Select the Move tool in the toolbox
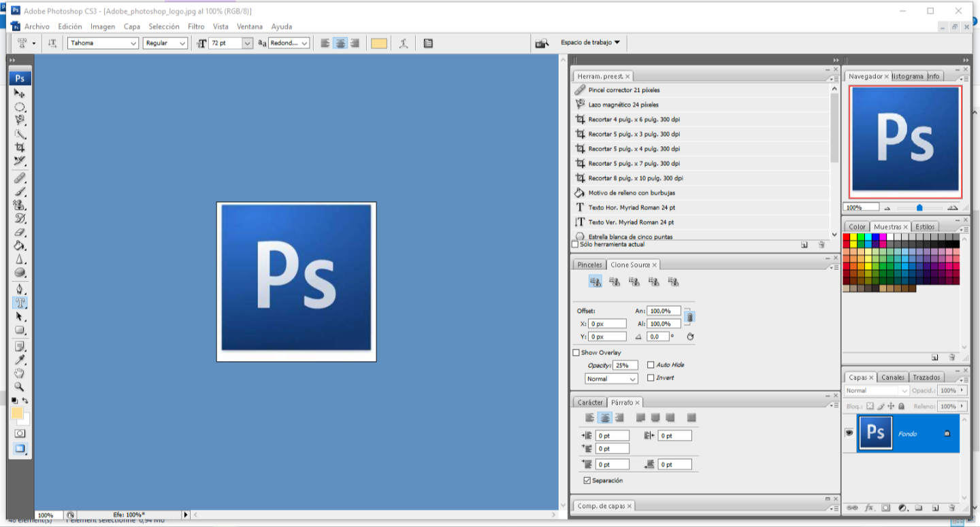The image size is (980, 527). [x=20, y=93]
